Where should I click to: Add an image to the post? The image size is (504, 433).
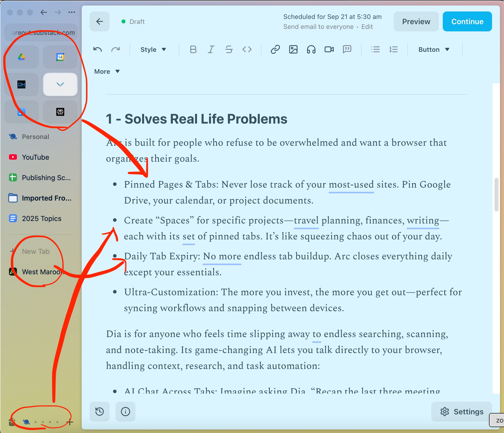click(x=293, y=50)
